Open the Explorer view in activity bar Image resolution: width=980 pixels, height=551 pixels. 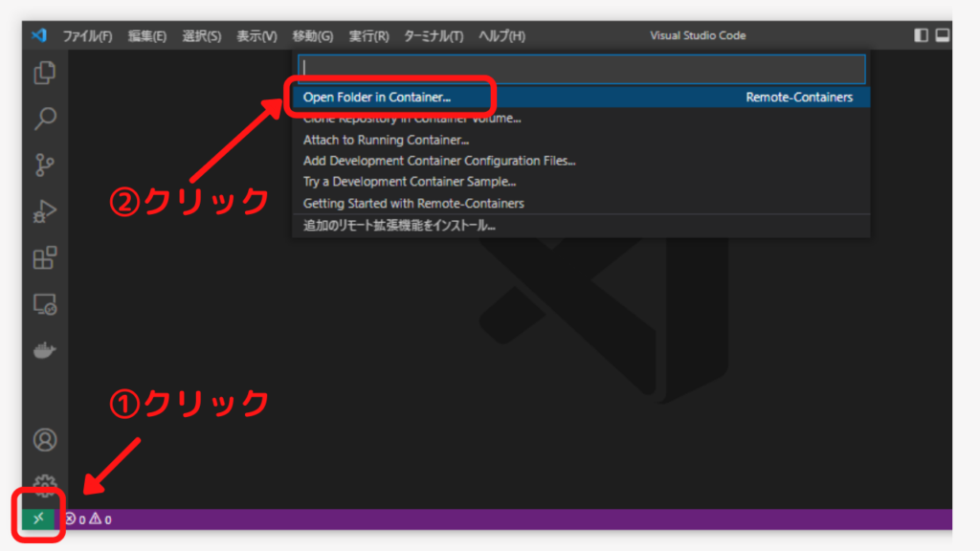coord(44,73)
